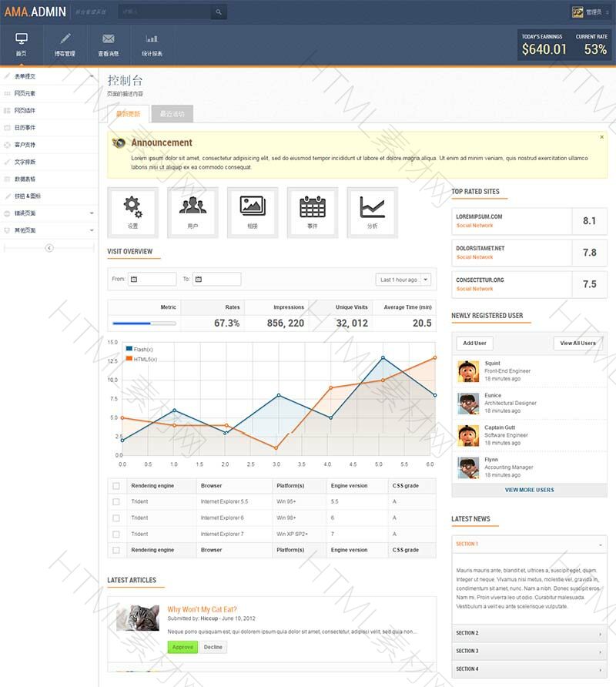Toggle the select-all checkbox in table header
616x687 pixels.
click(x=116, y=486)
